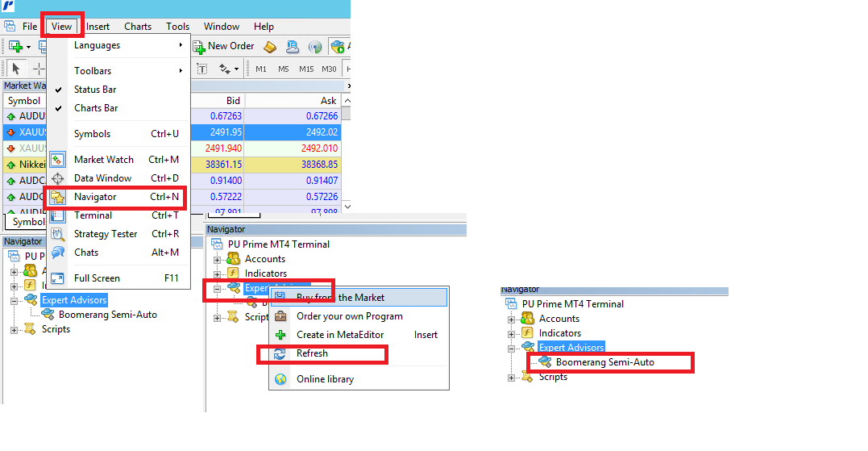Viewport: 868px width, 451px height.
Task: Expand Accounts in right Navigator panel
Action: tap(512, 319)
